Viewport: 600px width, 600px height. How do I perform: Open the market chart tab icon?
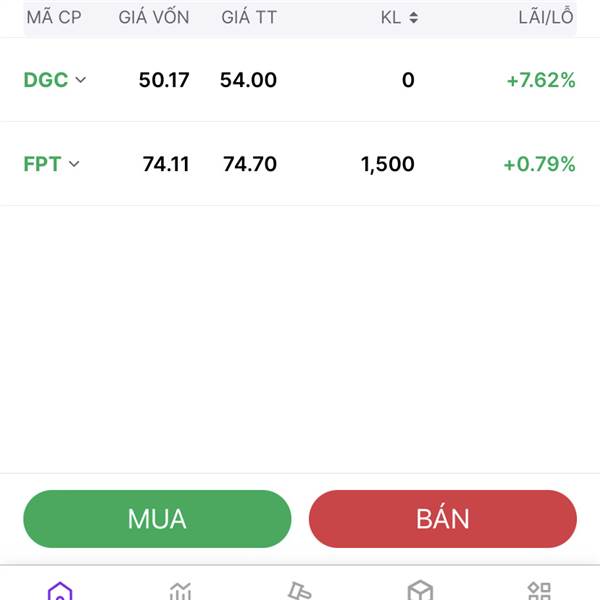[180, 591]
